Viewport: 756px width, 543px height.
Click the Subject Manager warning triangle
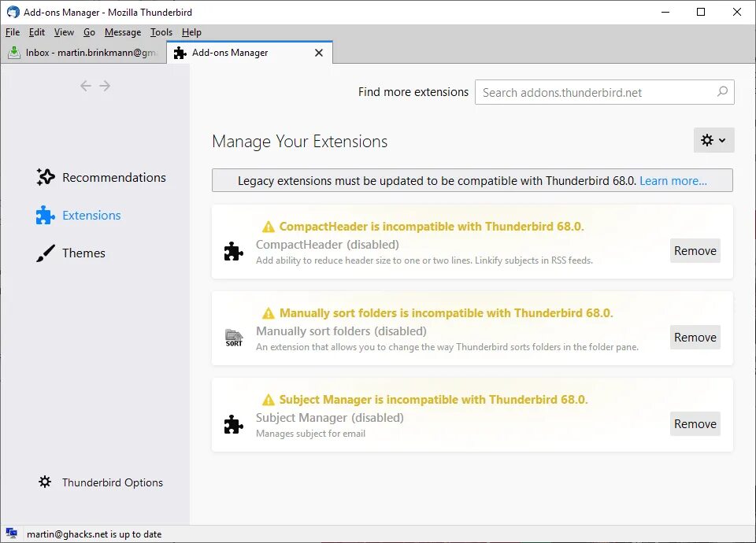point(268,400)
